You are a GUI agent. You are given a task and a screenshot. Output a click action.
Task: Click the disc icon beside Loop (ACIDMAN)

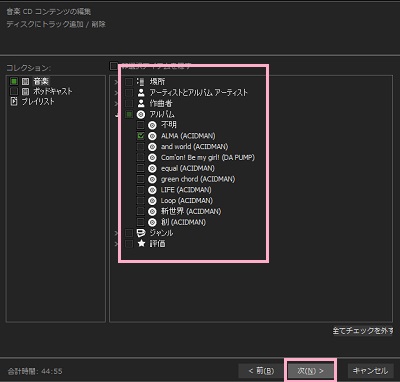(152, 201)
